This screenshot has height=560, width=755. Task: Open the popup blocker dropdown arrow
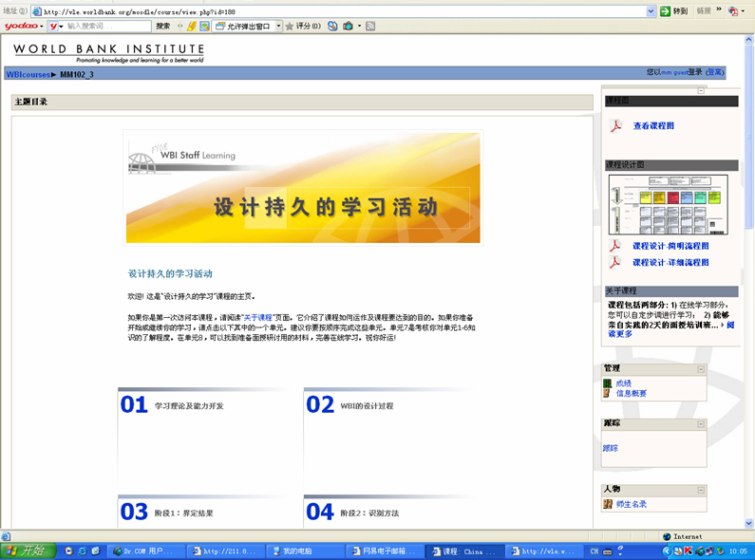point(279,26)
